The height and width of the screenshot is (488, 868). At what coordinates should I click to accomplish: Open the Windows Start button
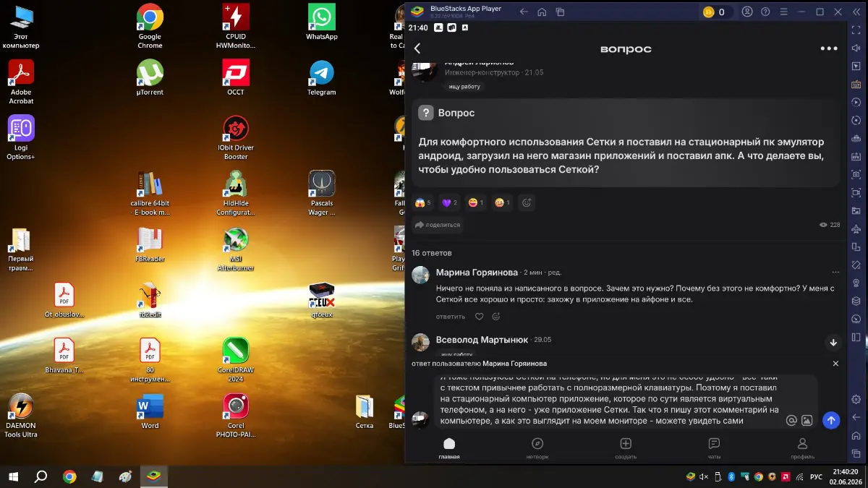[13, 476]
